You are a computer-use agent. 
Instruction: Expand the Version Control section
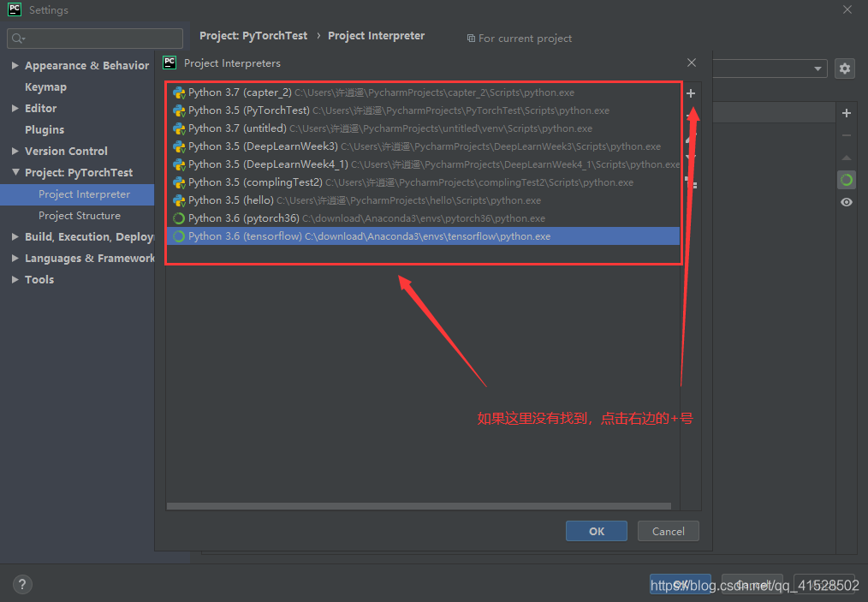(x=15, y=151)
